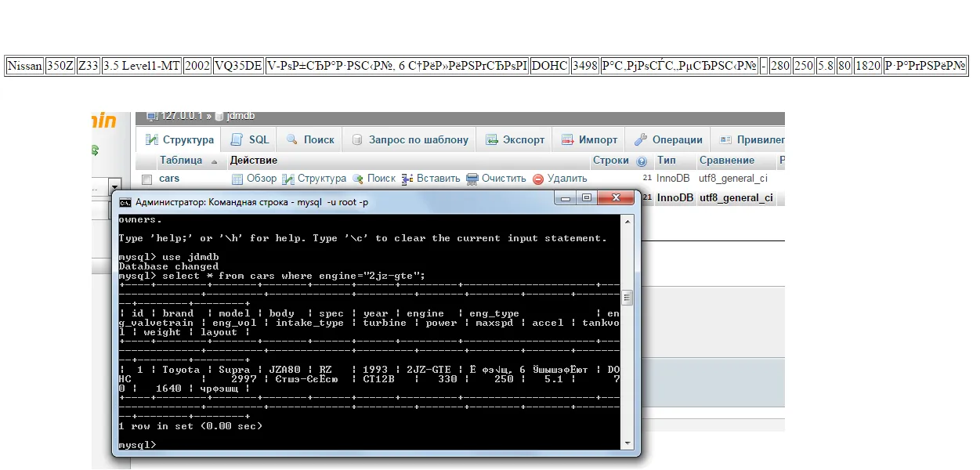Sort by the Таблица column header
Viewport: 980px width, 470px height.
181,161
